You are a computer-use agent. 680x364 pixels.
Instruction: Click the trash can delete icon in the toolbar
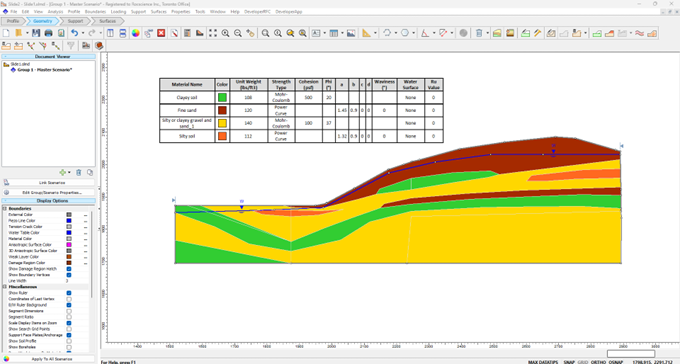point(479,33)
